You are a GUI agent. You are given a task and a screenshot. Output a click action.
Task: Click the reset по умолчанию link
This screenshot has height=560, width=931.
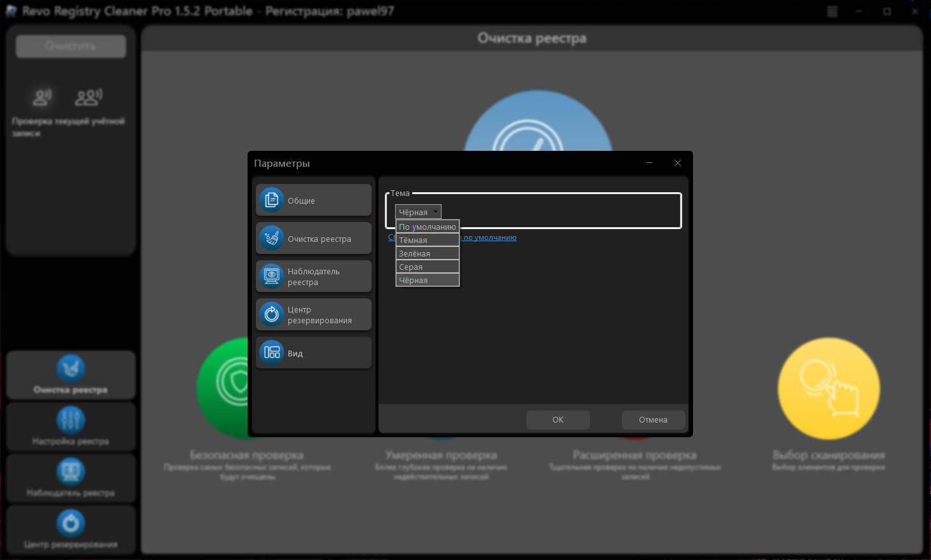coord(488,237)
